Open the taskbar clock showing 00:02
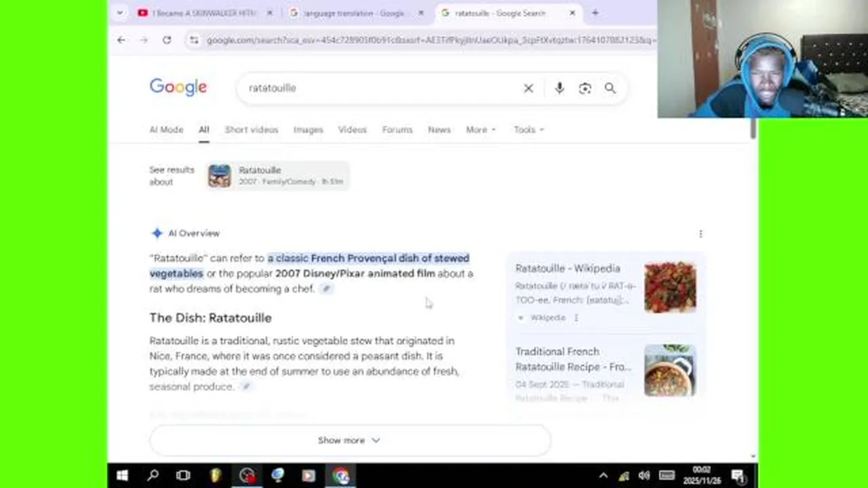The image size is (868, 488). [x=701, y=476]
